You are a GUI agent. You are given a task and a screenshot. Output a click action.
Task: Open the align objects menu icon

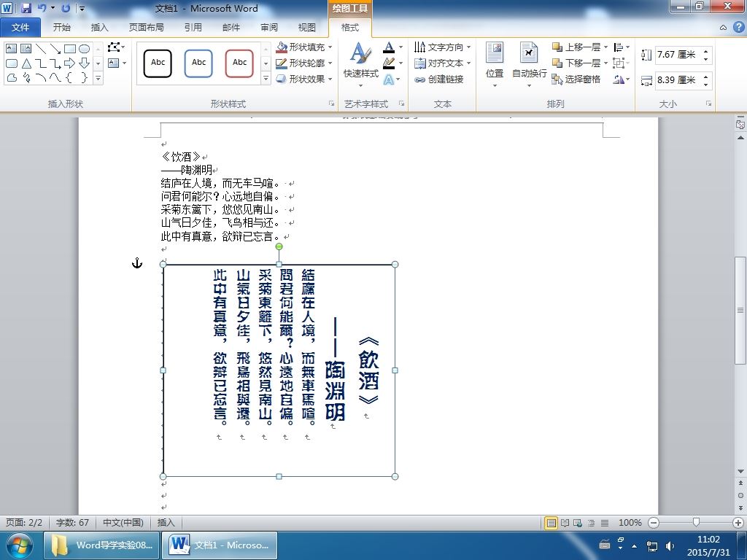[622, 47]
